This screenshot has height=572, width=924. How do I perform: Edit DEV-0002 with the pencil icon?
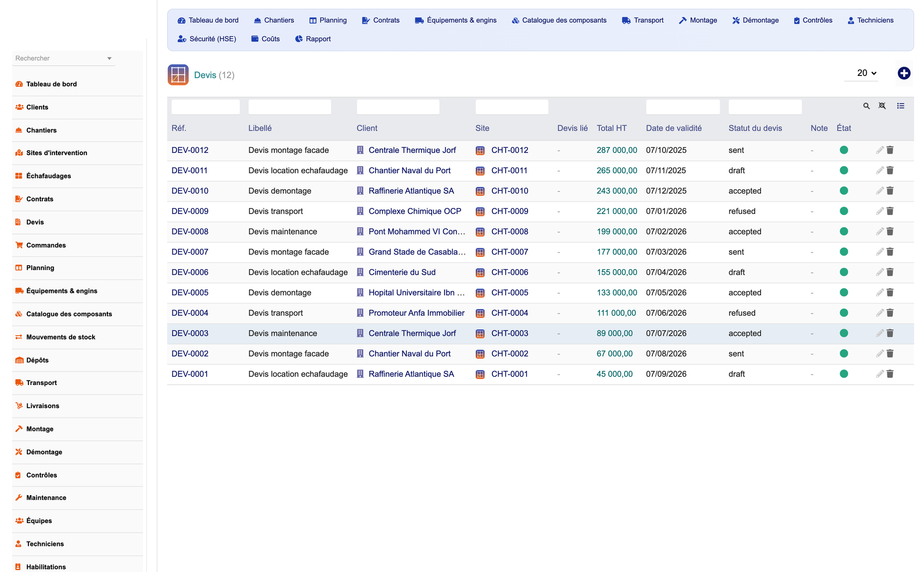pos(880,354)
